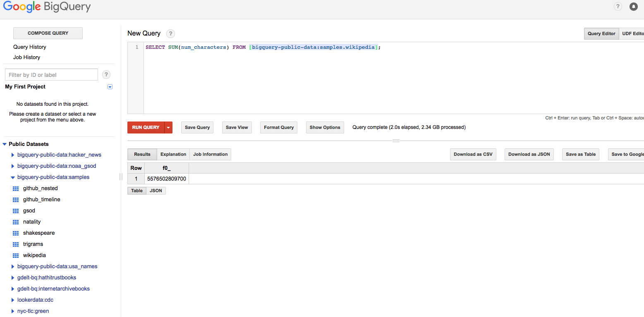Click inside the SQL query editor text

click(x=263, y=48)
